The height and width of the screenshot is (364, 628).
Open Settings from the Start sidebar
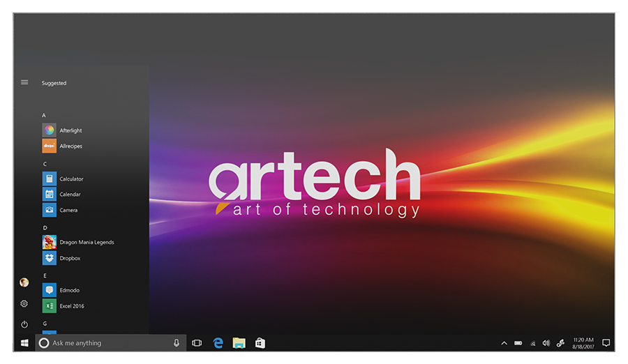pos(24,303)
